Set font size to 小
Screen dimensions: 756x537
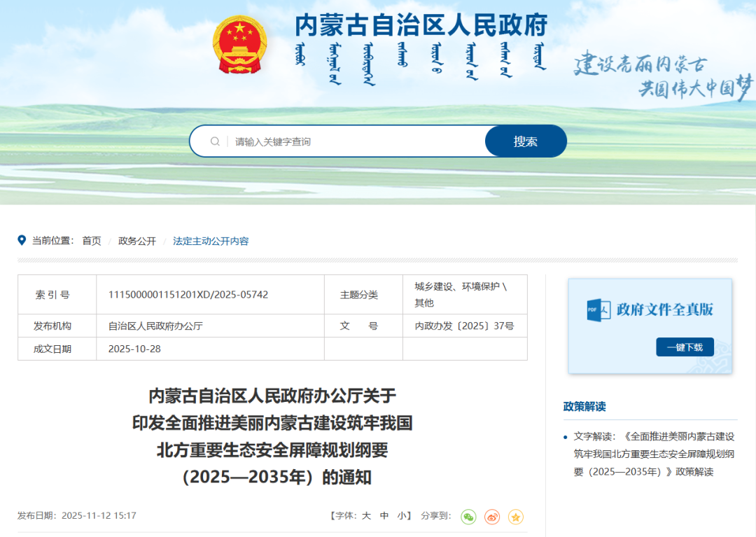tap(401, 516)
